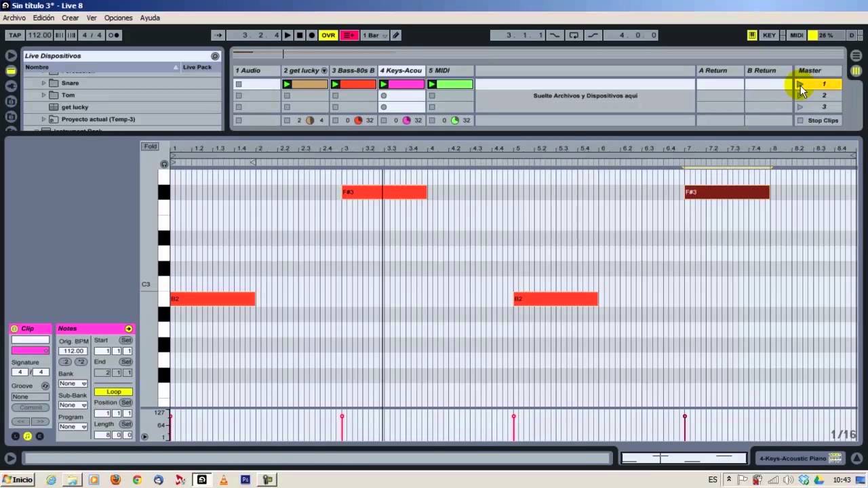Click the *2 double tempo button
The height and width of the screenshot is (488, 868).
81,362
